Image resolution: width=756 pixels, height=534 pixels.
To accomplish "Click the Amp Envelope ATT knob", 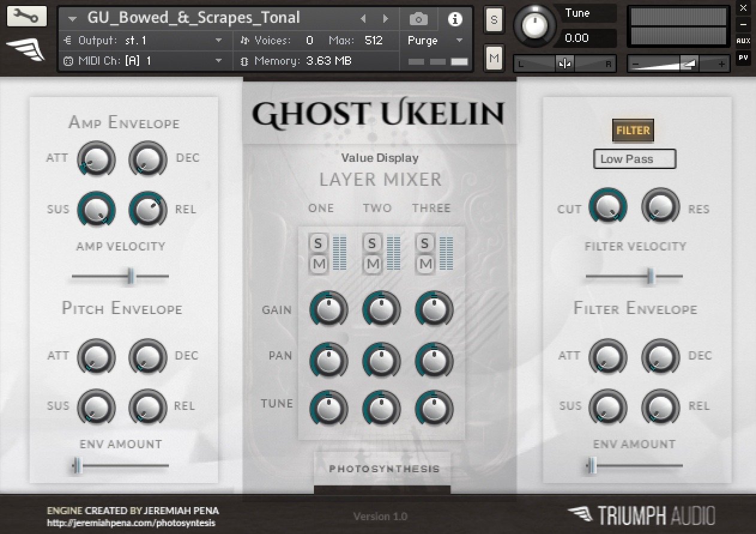I will click(96, 160).
